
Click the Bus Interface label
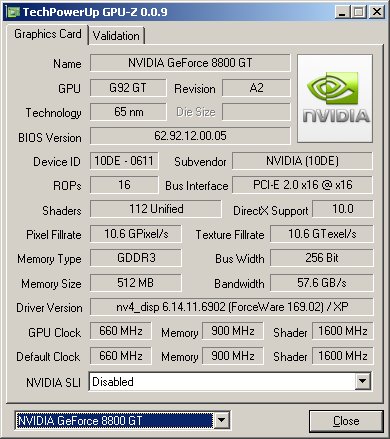[x=197, y=186]
